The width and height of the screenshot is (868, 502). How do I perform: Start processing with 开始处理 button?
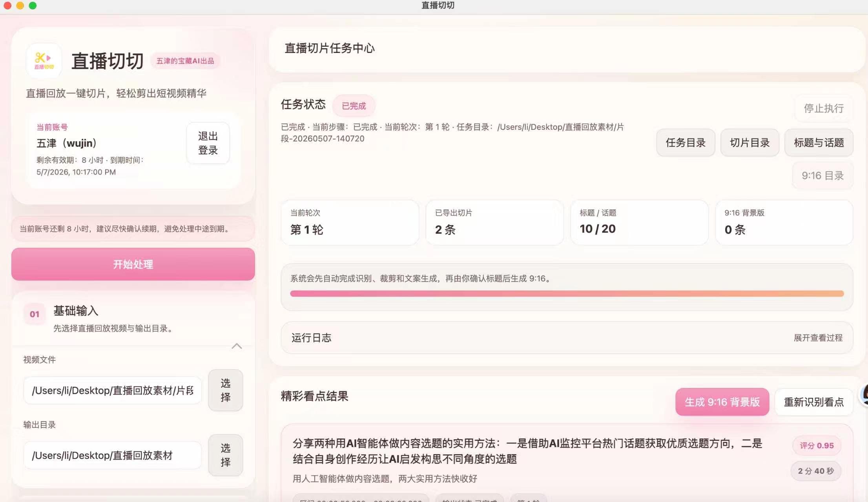click(133, 264)
